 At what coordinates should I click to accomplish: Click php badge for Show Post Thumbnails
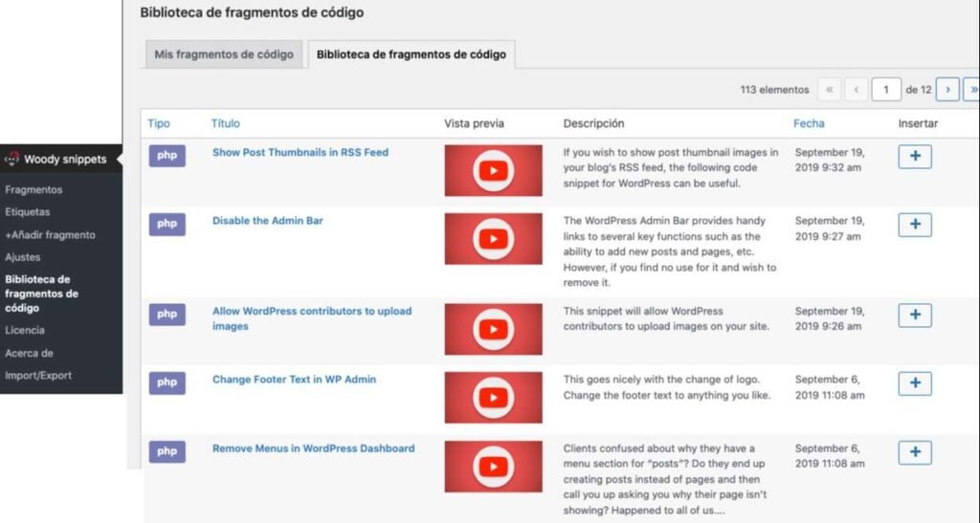(x=167, y=156)
